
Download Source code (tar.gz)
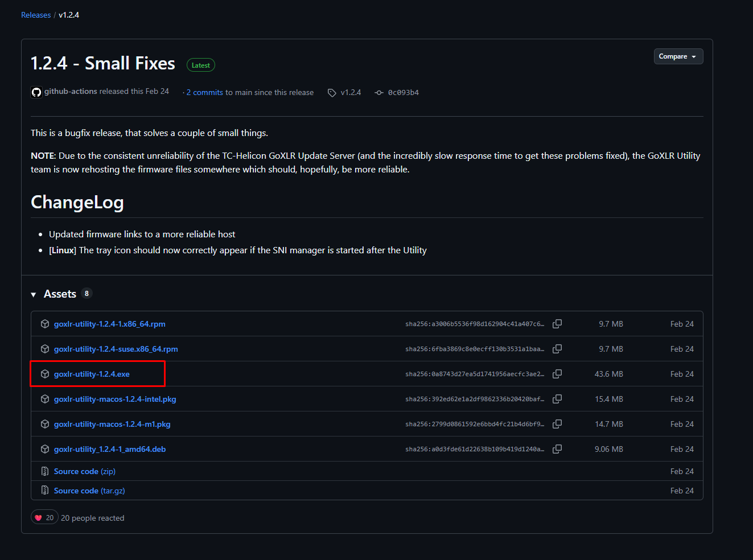[89, 491]
